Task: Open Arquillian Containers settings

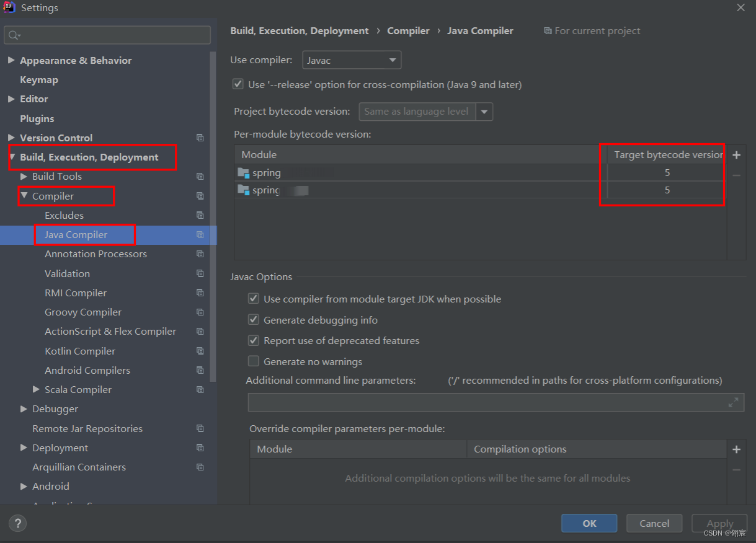Action: [x=79, y=467]
